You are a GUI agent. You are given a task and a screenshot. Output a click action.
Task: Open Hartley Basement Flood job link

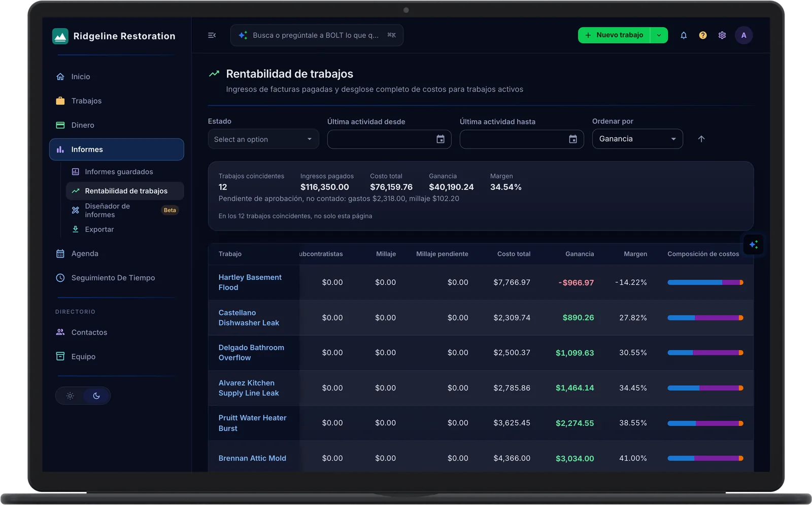(x=250, y=282)
